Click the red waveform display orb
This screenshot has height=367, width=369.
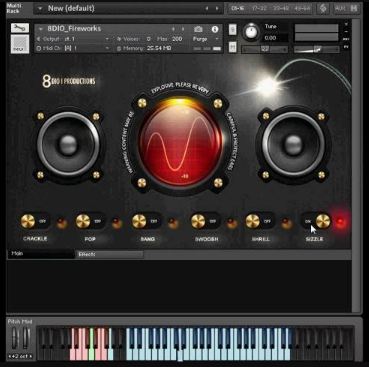pyautogui.click(x=180, y=143)
